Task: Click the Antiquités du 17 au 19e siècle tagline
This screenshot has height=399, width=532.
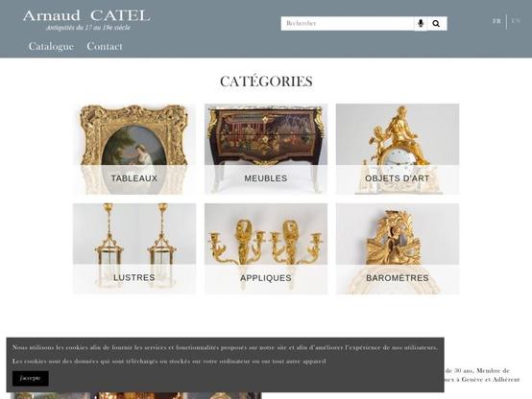Action: [88, 28]
